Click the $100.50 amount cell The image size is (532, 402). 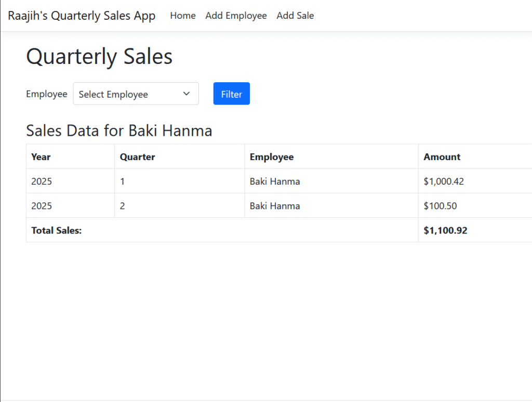click(x=440, y=206)
